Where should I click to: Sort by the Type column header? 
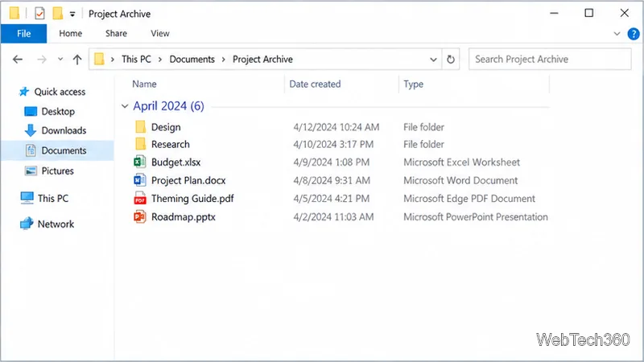pos(413,84)
